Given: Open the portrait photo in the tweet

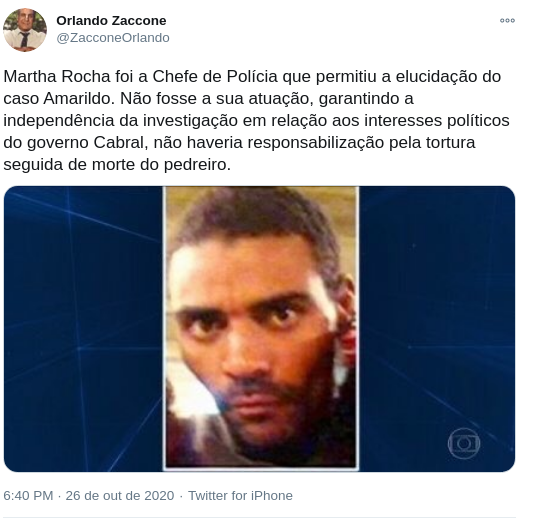Looking at the screenshot, I should [261, 328].
